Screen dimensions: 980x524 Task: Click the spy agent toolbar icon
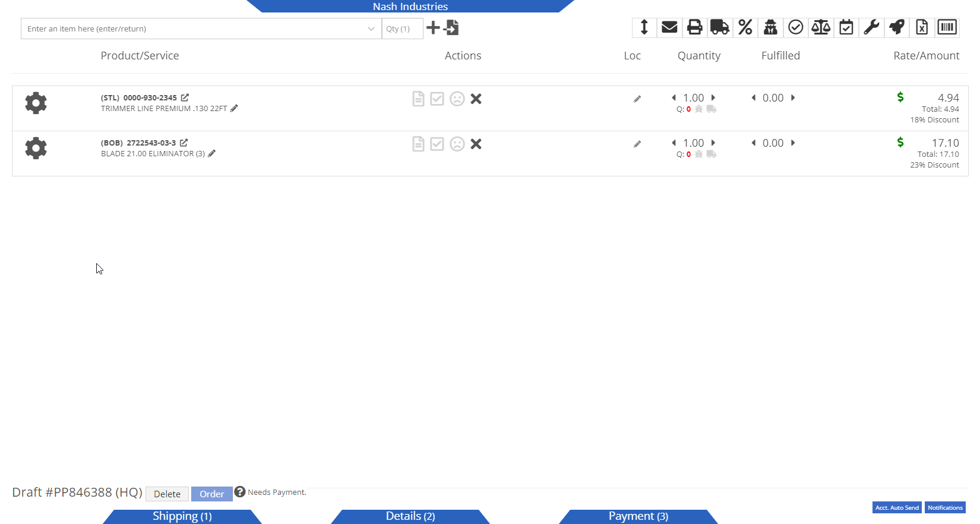point(770,27)
